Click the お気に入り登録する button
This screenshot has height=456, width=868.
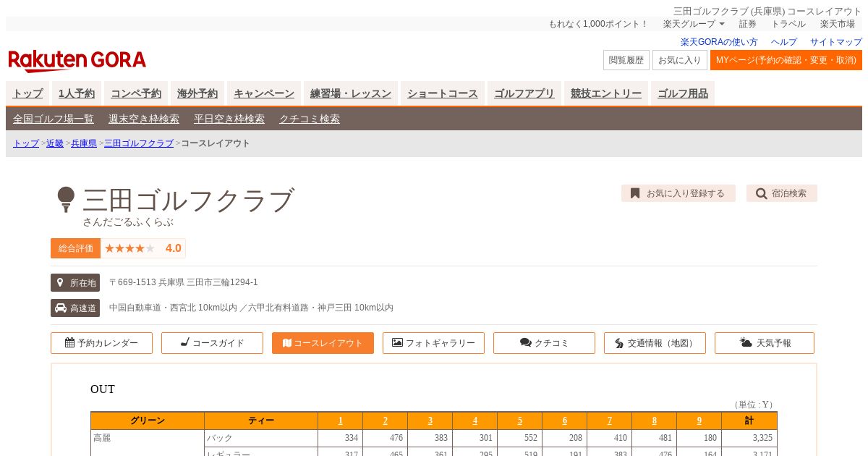tap(678, 193)
